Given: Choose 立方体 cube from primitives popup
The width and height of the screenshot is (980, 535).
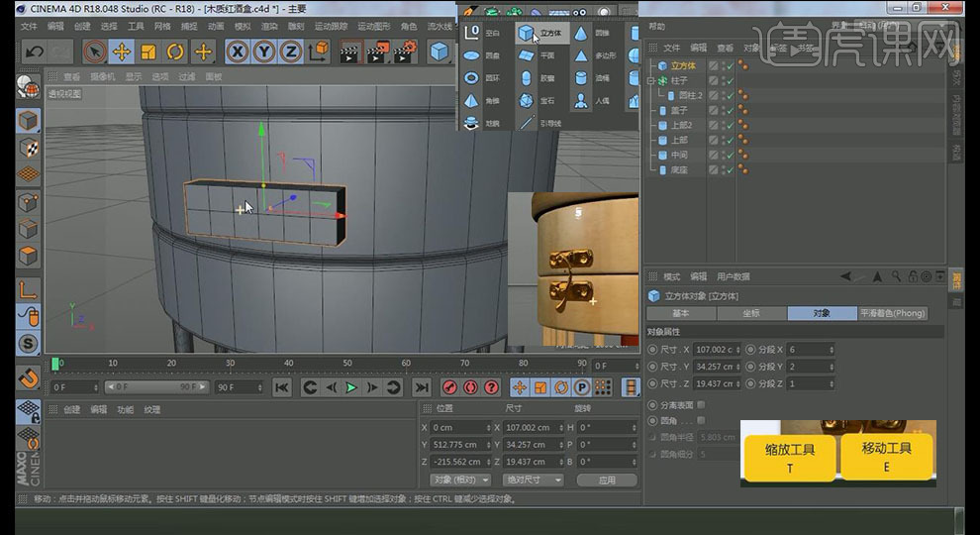Looking at the screenshot, I should (541, 33).
